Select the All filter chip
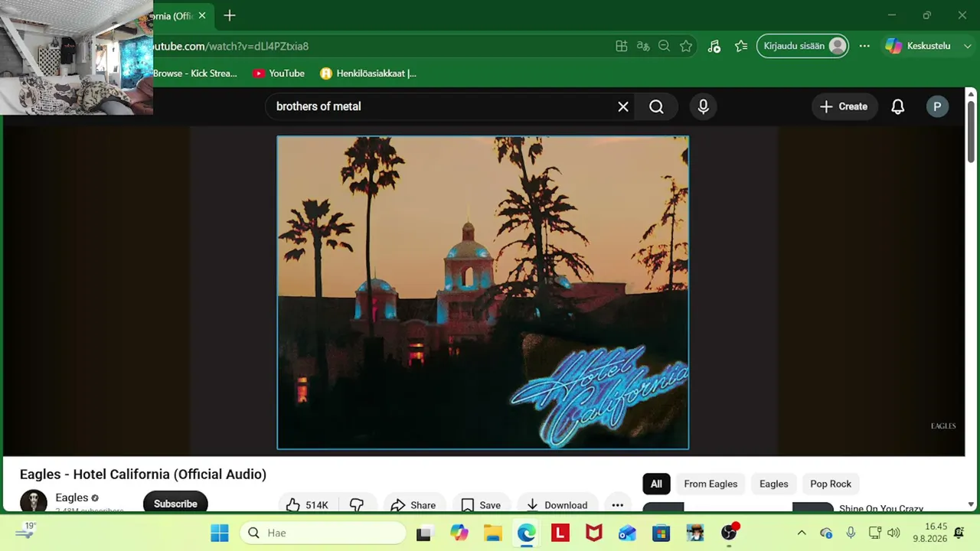This screenshot has width=980, height=551. tap(656, 484)
